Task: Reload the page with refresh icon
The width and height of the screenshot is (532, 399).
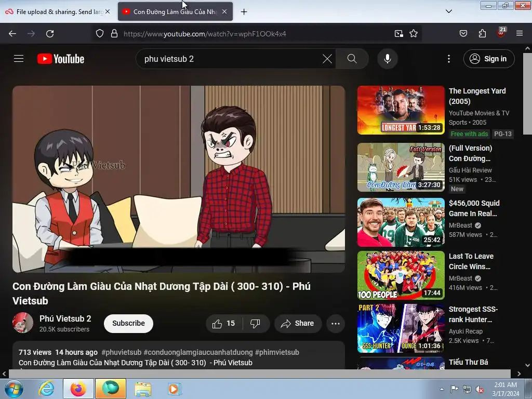Action: pos(50,34)
